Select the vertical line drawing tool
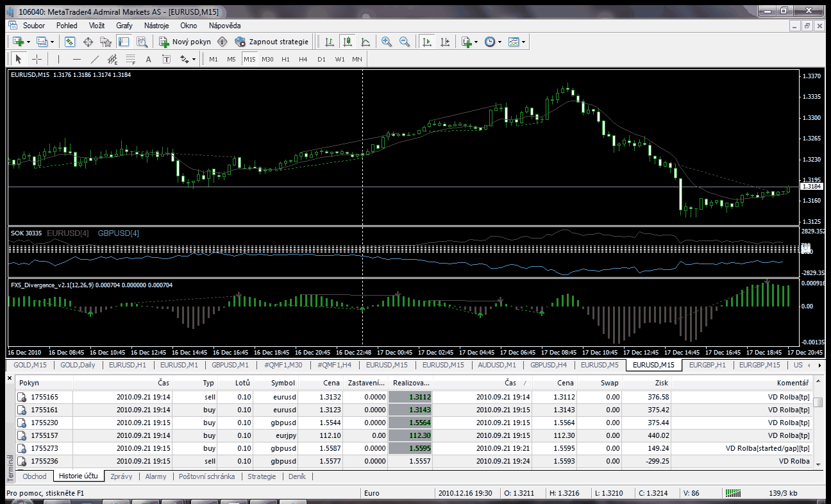831x504 pixels. coord(59,59)
